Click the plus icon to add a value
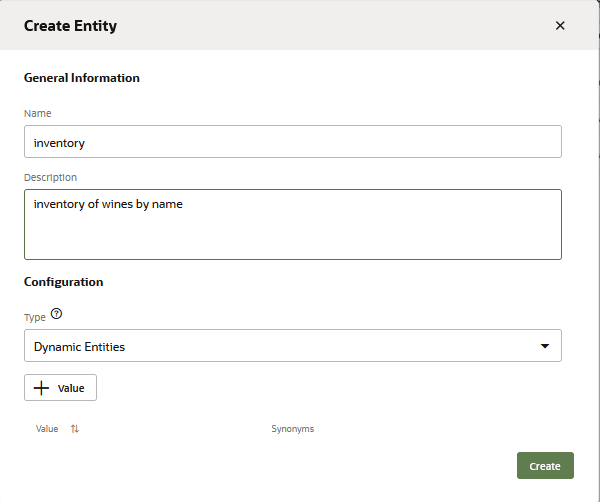This screenshot has width=600, height=502. click(41, 388)
